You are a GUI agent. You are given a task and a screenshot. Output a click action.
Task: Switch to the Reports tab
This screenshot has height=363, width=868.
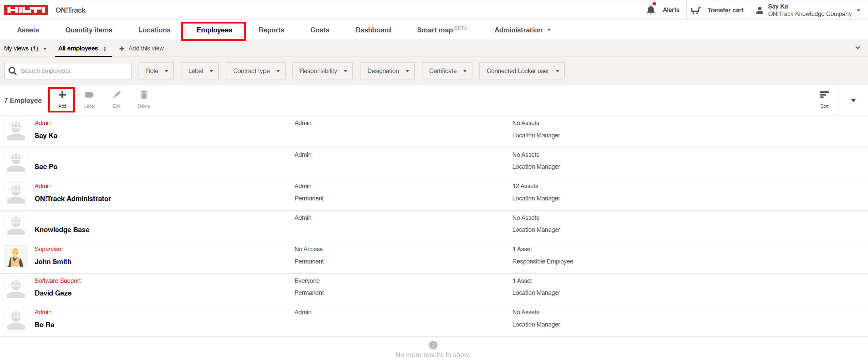click(271, 30)
